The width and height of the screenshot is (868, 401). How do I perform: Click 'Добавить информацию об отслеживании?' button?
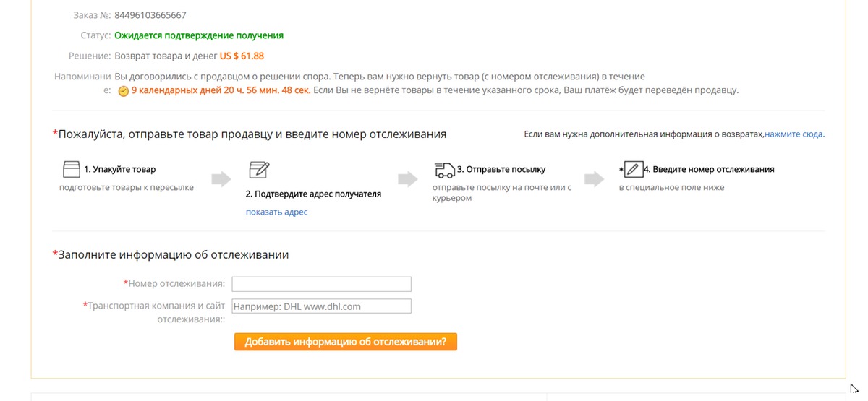pos(346,342)
